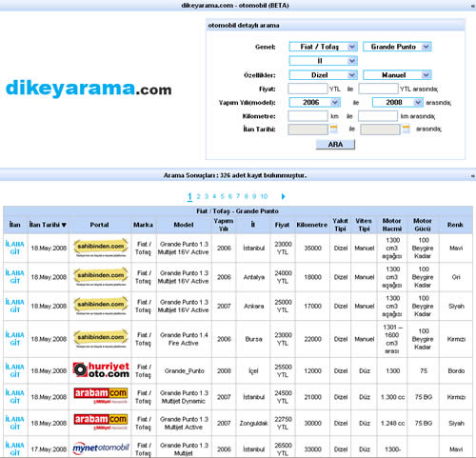The image size is (476, 458).
Task: Open İLANA GİT link for Ankara listing
Action: [x=15, y=306]
